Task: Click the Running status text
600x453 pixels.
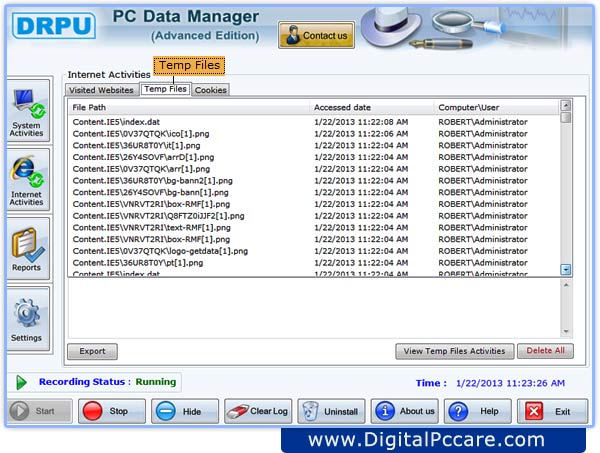Action: [x=156, y=382]
